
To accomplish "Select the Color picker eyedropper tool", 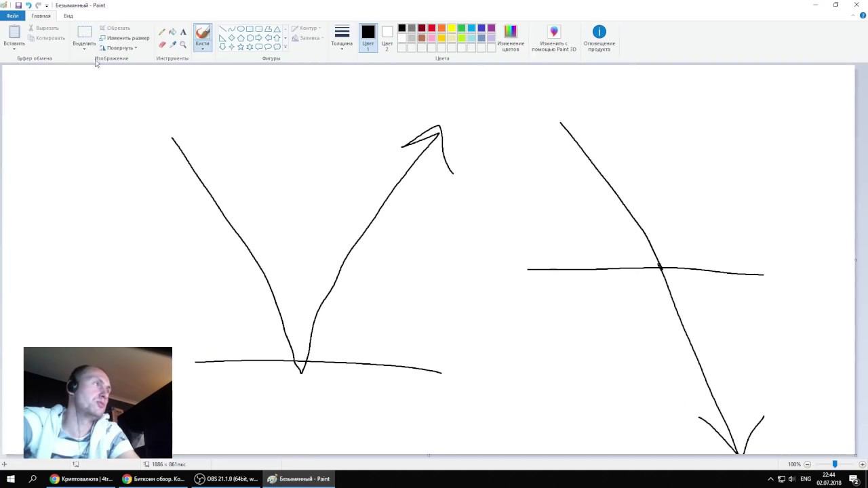I will click(172, 45).
